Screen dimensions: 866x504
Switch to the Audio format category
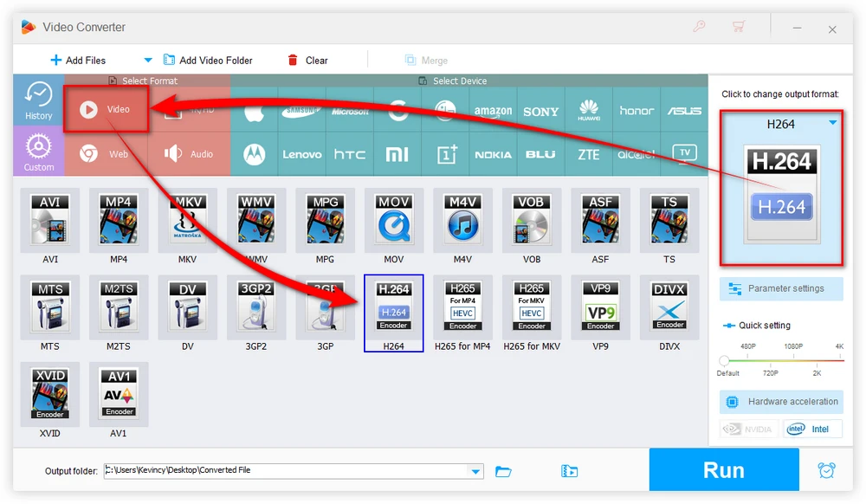[x=189, y=154]
